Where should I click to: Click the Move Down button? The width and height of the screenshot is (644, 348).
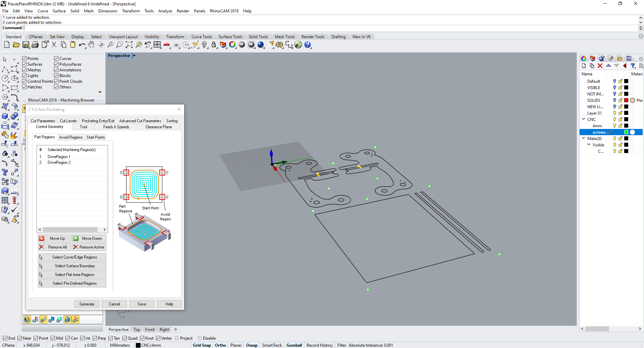pos(89,238)
